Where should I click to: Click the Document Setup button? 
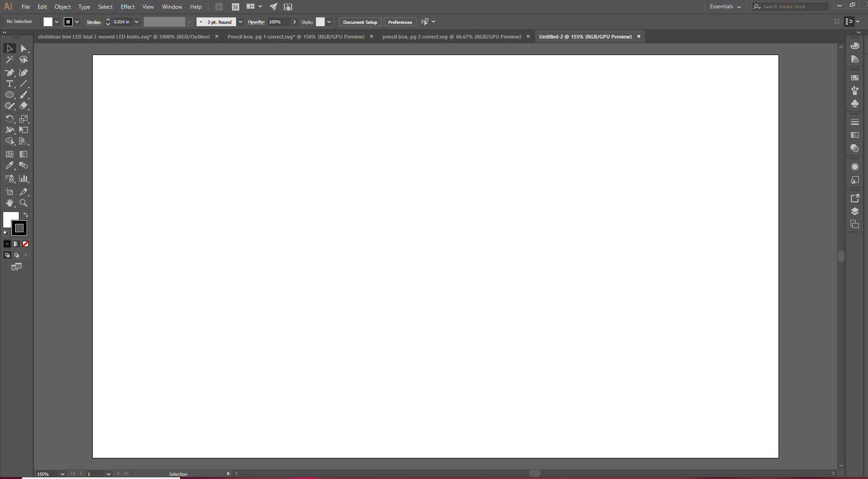[360, 22]
